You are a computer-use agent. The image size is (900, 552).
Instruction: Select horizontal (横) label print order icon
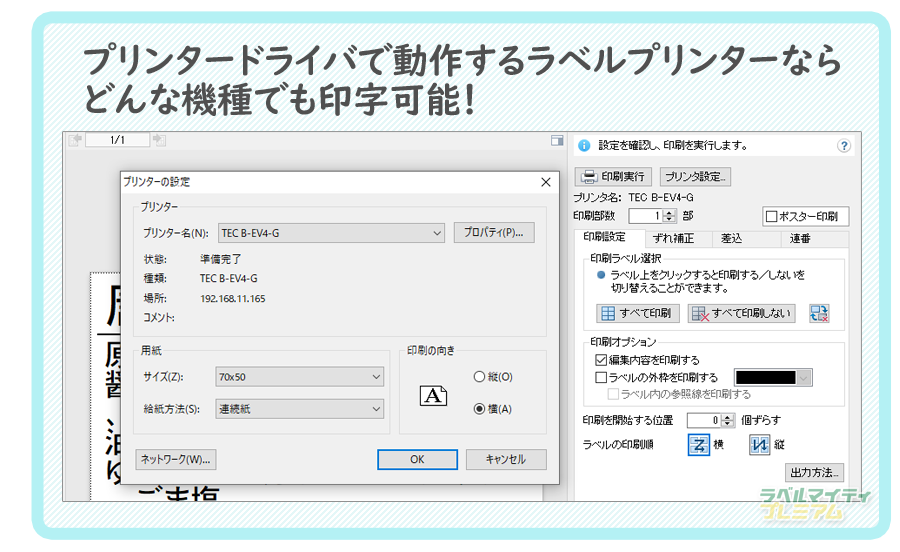tap(698, 445)
